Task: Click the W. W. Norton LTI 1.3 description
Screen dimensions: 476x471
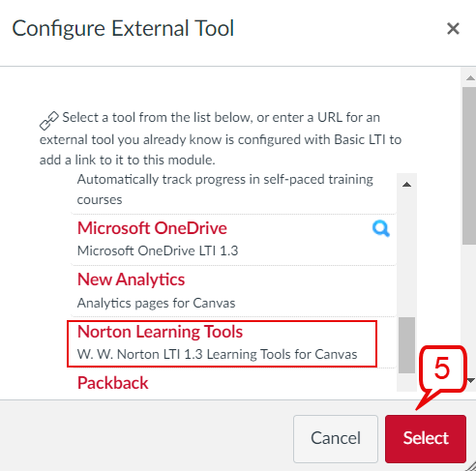Action: pyautogui.click(x=218, y=354)
